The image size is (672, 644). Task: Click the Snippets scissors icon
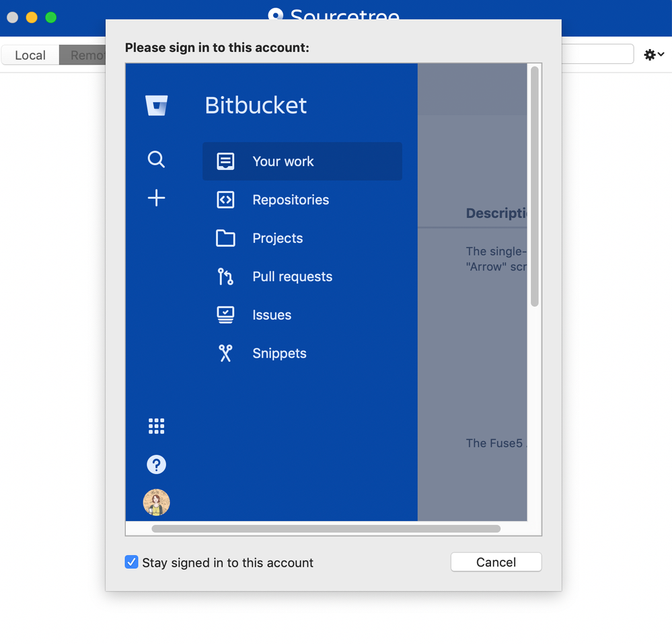(225, 353)
